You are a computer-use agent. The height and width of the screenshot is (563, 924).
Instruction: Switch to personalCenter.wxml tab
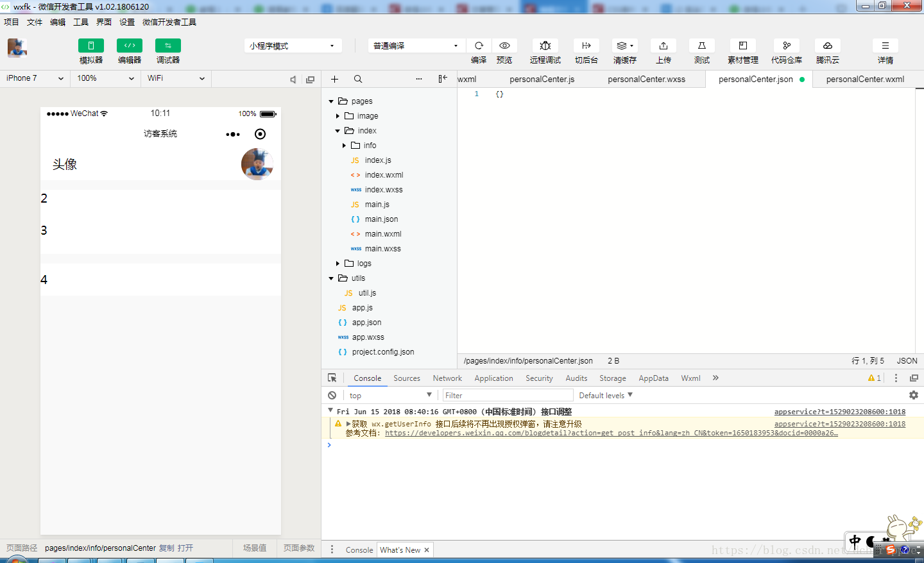pos(865,80)
